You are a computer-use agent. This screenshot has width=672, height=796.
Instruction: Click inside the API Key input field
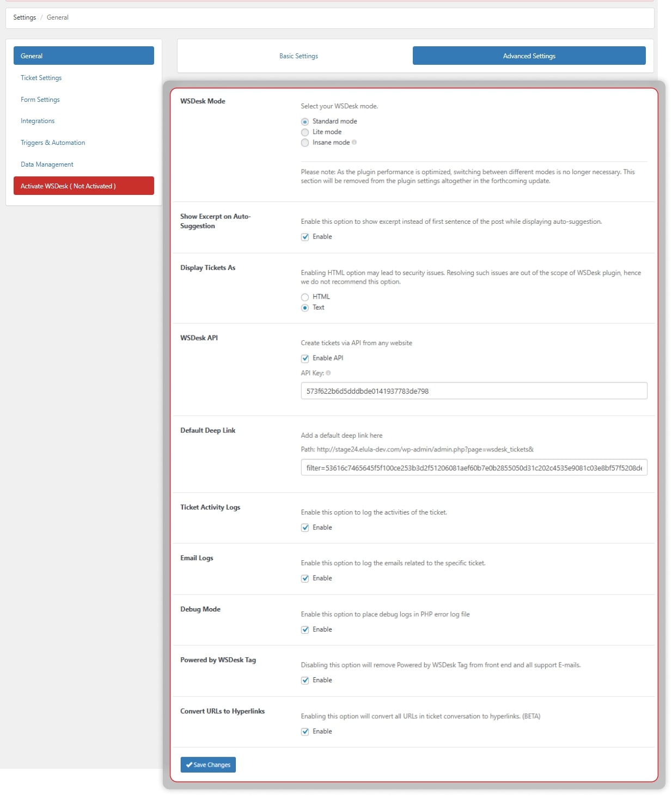[x=474, y=390]
